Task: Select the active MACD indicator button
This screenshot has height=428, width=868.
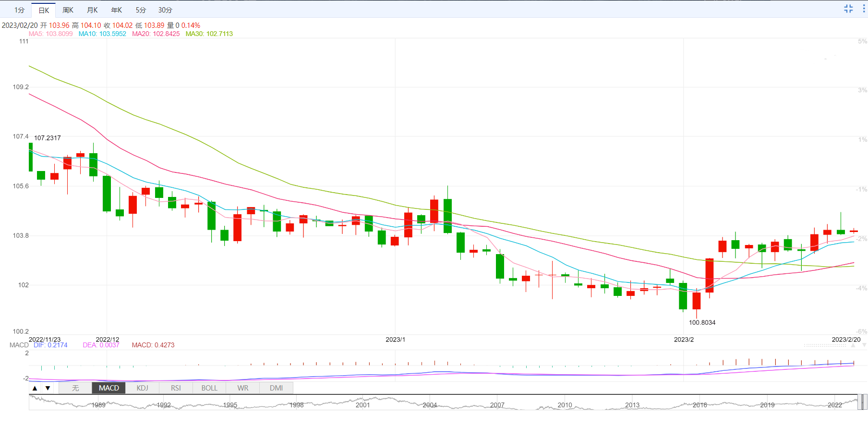Action: pyautogui.click(x=109, y=388)
